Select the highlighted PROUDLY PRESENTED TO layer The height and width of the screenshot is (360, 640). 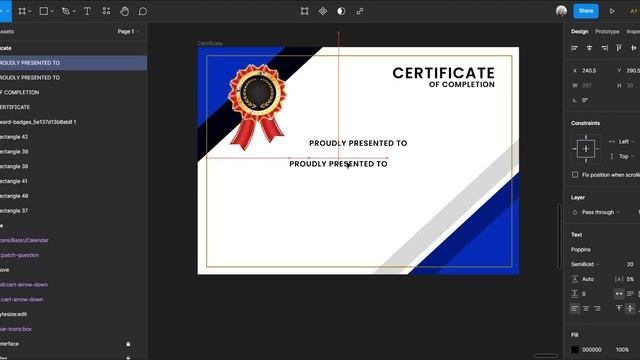pyautogui.click(x=73, y=63)
